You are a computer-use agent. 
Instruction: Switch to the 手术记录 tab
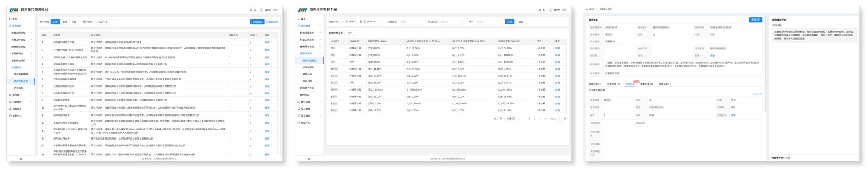pyautogui.click(x=613, y=84)
